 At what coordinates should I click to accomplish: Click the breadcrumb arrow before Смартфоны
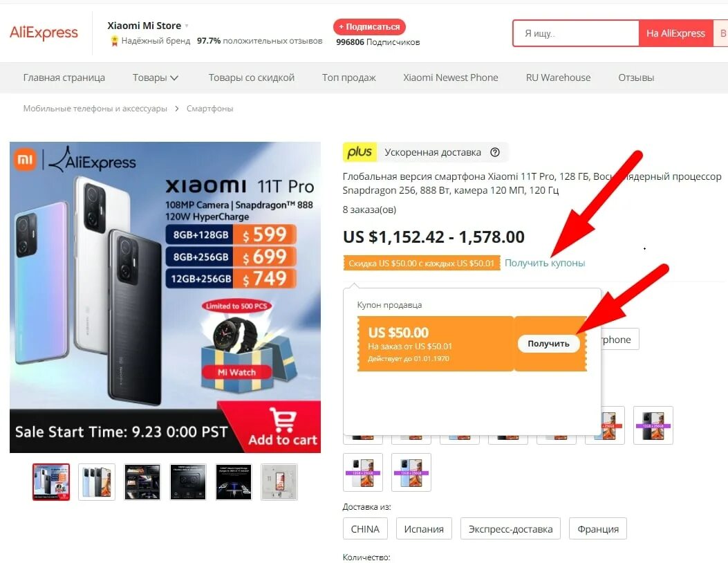(177, 109)
